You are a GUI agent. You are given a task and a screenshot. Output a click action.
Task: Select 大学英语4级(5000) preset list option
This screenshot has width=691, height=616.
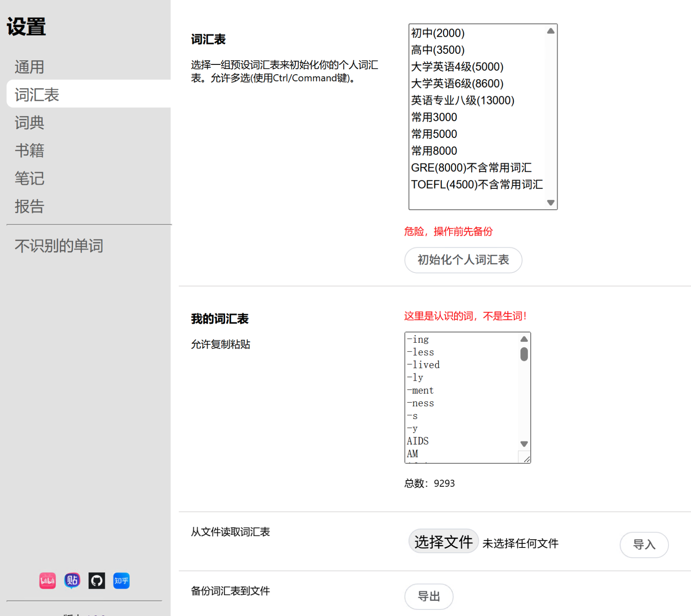pos(457,66)
